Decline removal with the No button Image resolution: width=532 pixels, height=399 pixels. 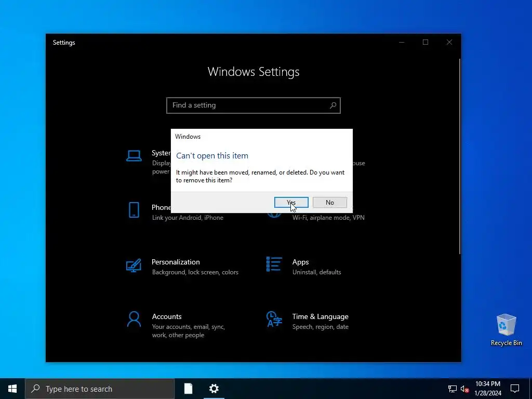click(x=330, y=202)
